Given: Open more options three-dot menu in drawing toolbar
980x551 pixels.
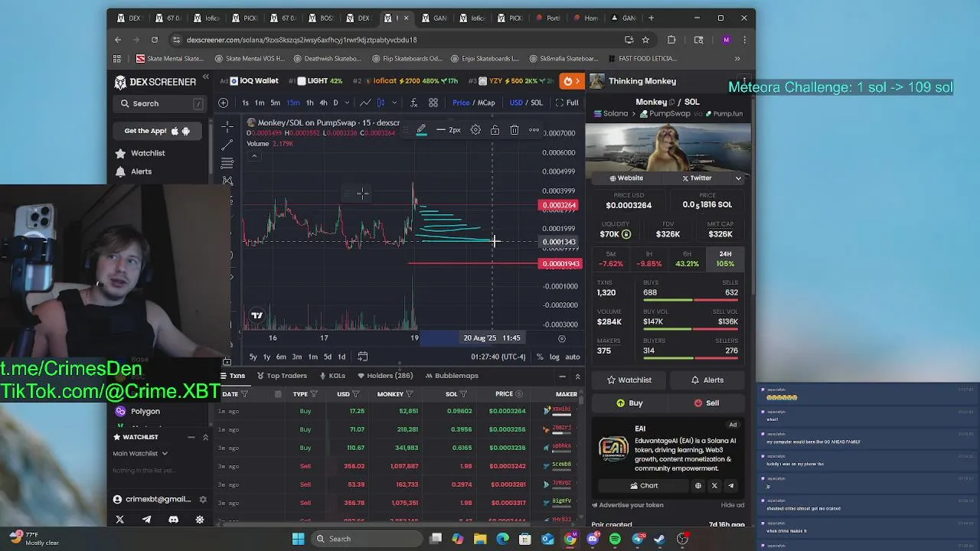Looking at the screenshot, I should [x=534, y=130].
